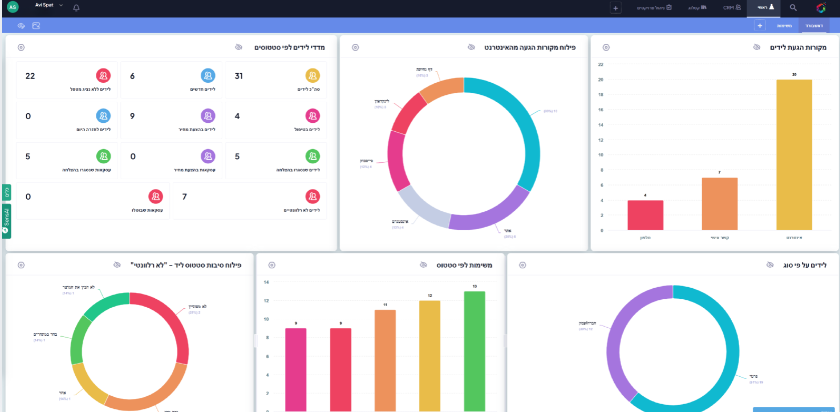Hide the משימות לפי סטטוס widget
The image size is (840, 412).
pyautogui.click(x=423, y=265)
